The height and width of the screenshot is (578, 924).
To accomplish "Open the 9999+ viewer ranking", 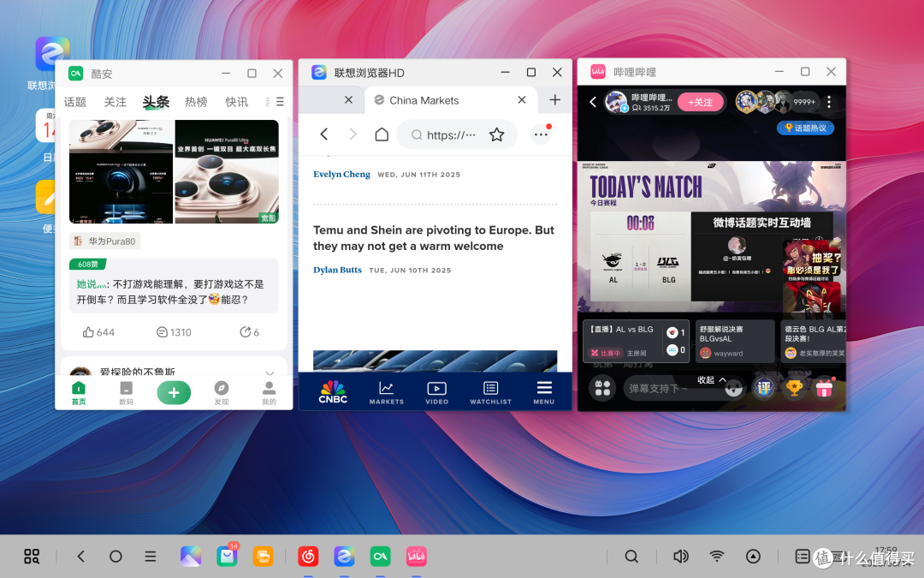I will click(804, 102).
